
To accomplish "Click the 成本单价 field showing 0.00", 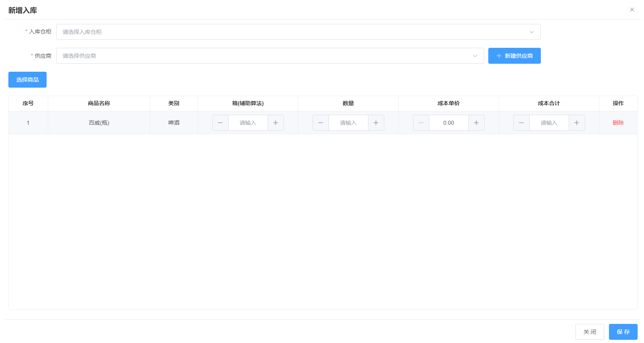I will click(448, 123).
